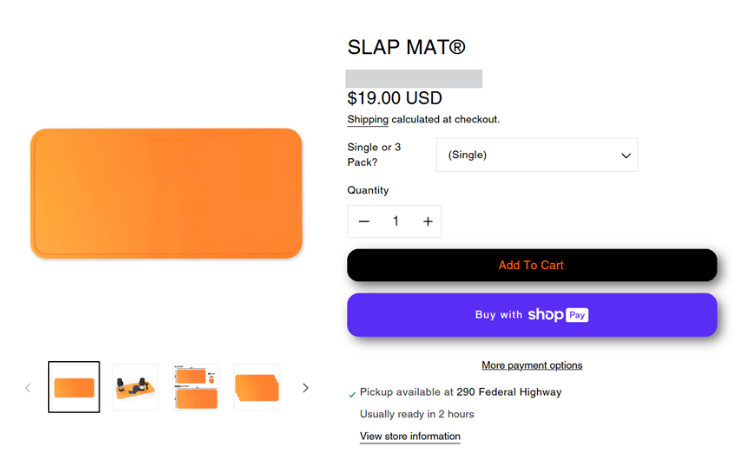Decrease quantity with the minus button
The height and width of the screenshot is (449, 736).
point(364,222)
